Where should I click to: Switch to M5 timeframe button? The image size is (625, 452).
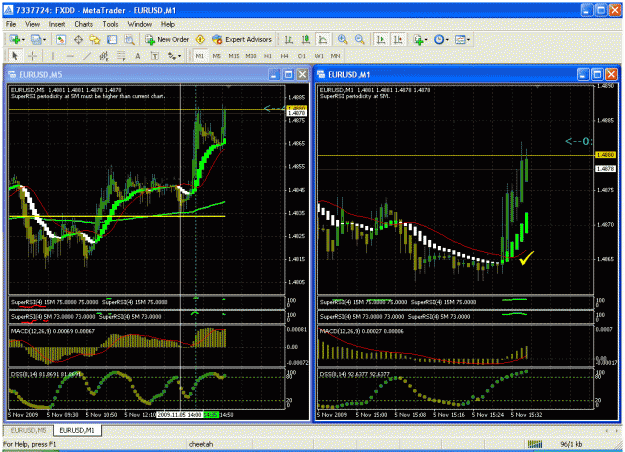216,56
